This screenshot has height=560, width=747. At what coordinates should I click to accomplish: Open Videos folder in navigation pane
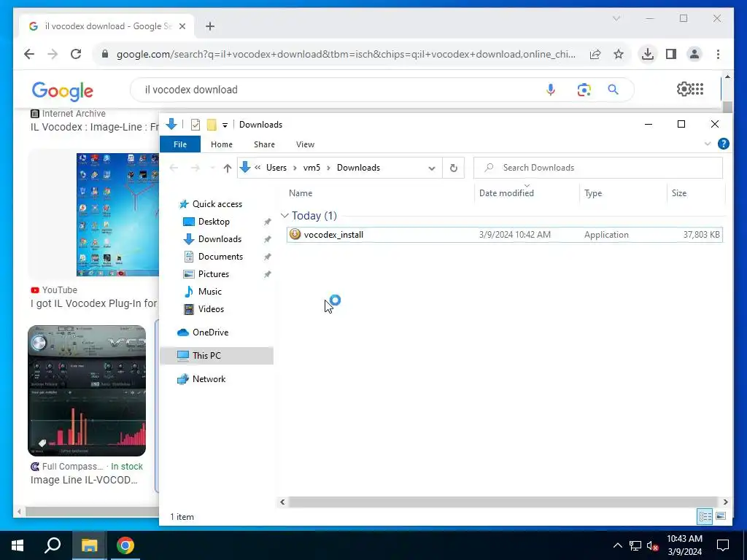(211, 309)
